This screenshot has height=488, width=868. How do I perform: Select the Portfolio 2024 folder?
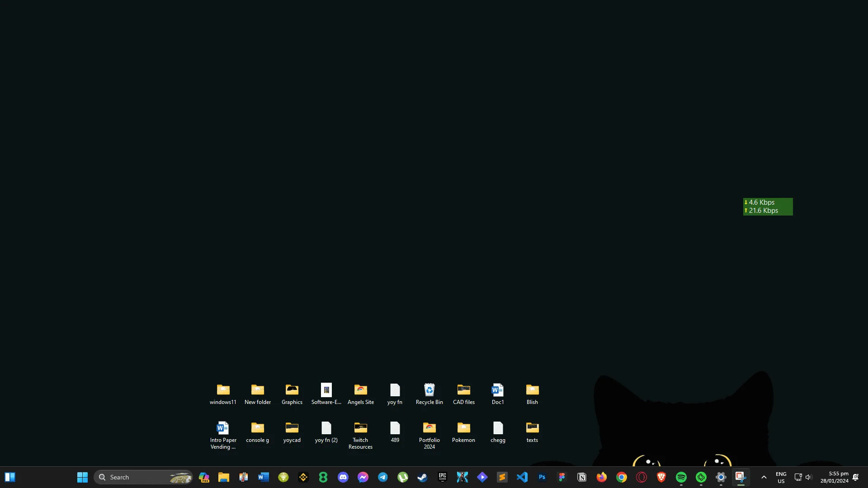(429, 435)
